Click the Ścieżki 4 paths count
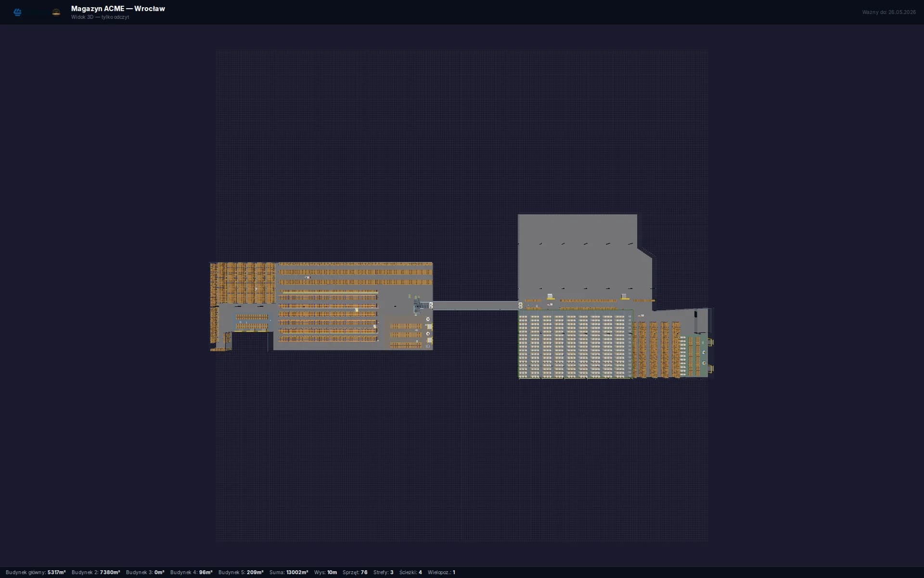924x578 pixels. pyautogui.click(x=411, y=572)
